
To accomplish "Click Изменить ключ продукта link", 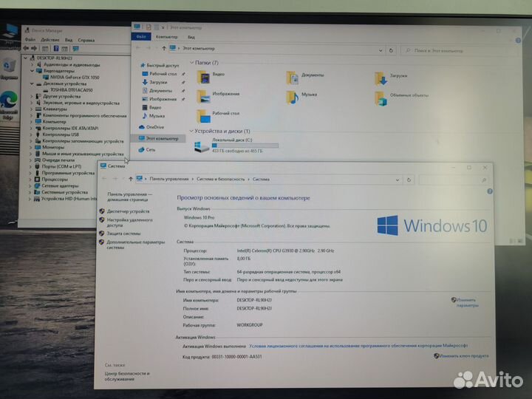I will [x=464, y=356].
